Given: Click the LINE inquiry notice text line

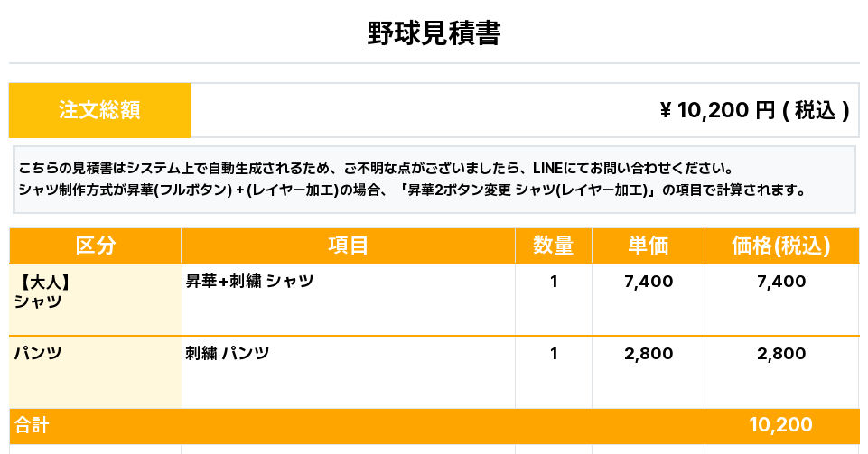Looking at the screenshot, I should click(374, 168).
